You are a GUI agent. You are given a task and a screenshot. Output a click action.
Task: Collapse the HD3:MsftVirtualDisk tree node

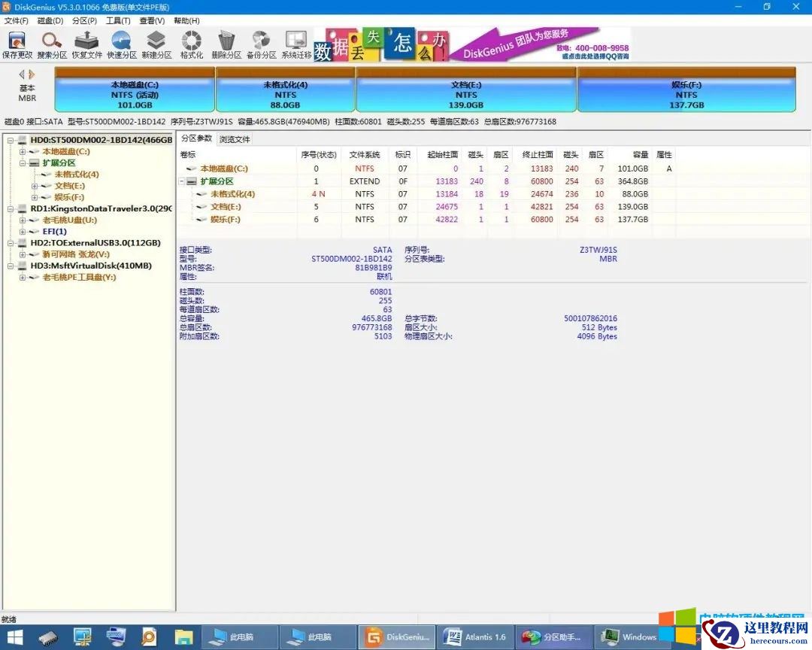point(11,266)
